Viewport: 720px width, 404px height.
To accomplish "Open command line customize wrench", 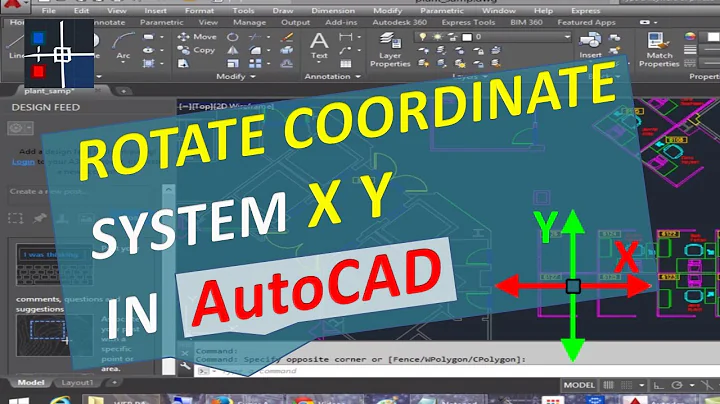I will 185,366.
